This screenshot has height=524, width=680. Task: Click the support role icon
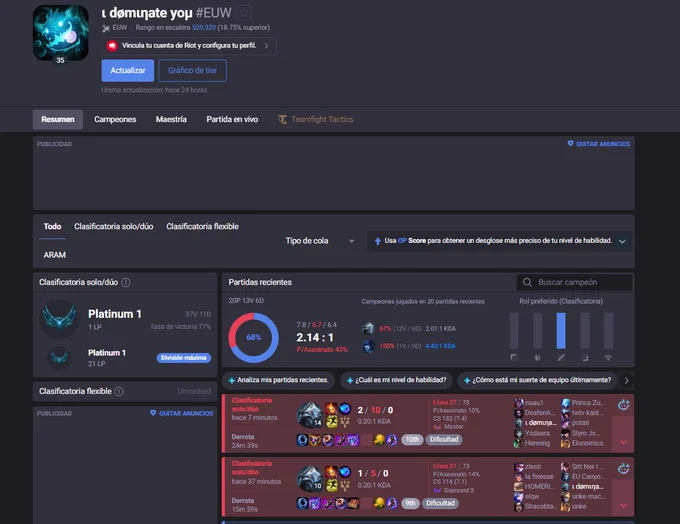tap(608, 357)
